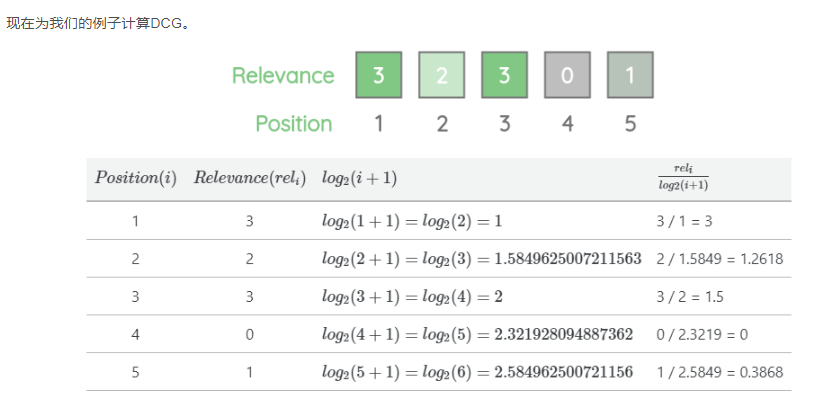Select the light green relevance box showing 2
Screen dimensions: 839x407
(x=441, y=75)
